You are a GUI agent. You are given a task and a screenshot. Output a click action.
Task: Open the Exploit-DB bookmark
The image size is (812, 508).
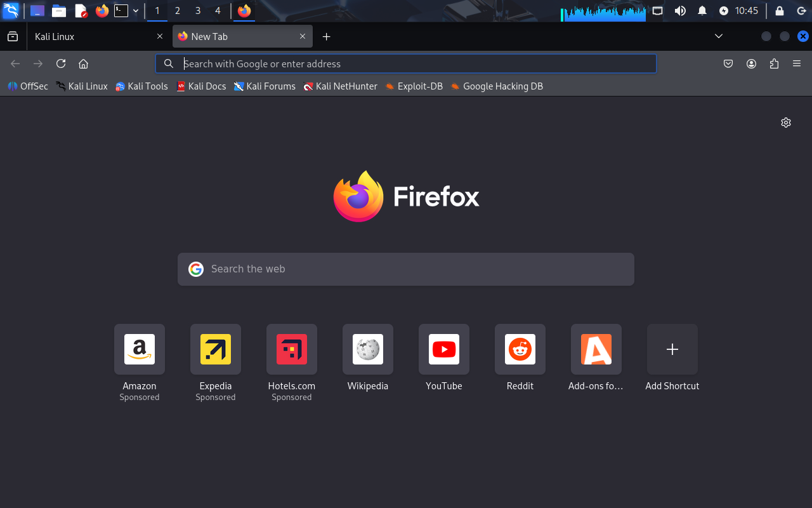[x=414, y=86]
